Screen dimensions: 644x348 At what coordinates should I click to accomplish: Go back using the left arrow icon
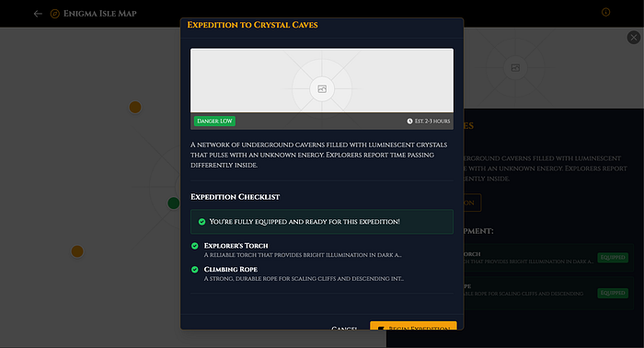pos(38,14)
